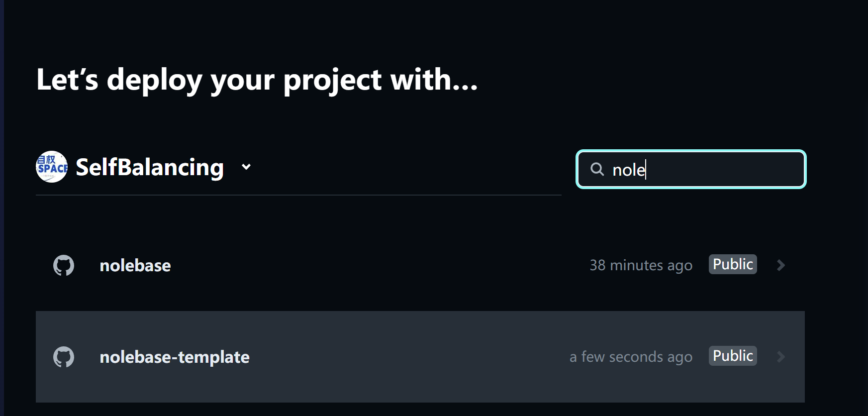Select the nolebase-template repository name
Screen dimensions: 868x416
pyautogui.click(x=175, y=357)
